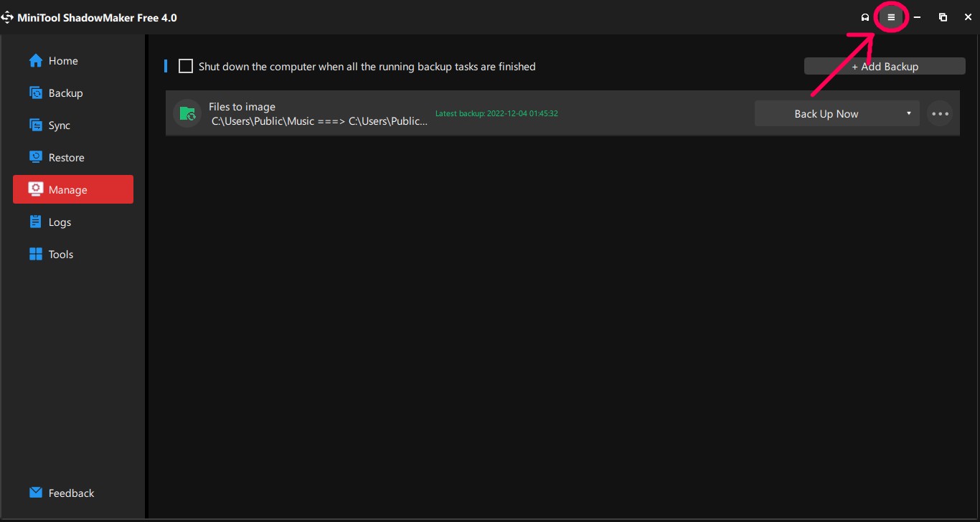The image size is (980, 522).
Task: Click the Tools grid icon
Action: (x=35, y=255)
